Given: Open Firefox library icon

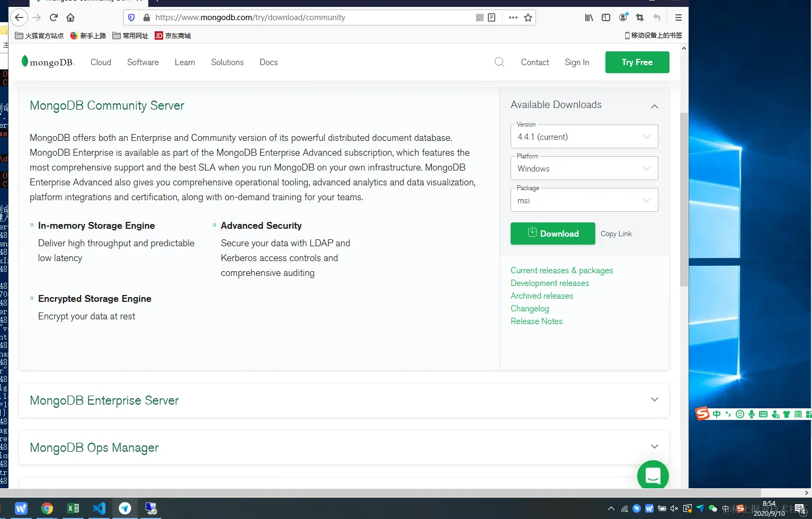Looking at the screenshot, I should pyautogui.click(x=589, y=17).
